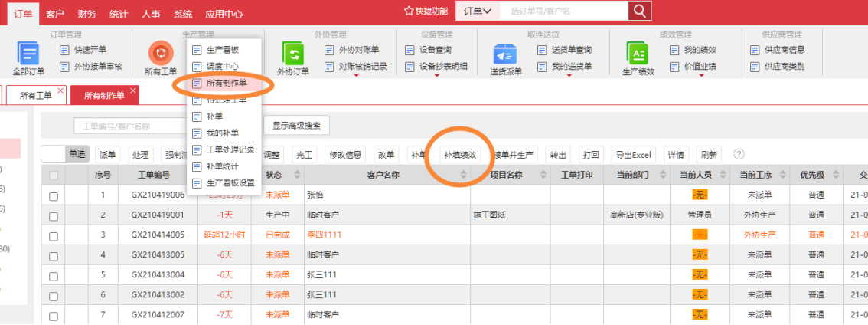868x325 pixels.
Task: Click the 补填绩效 button
Action: tap(460, 155)
